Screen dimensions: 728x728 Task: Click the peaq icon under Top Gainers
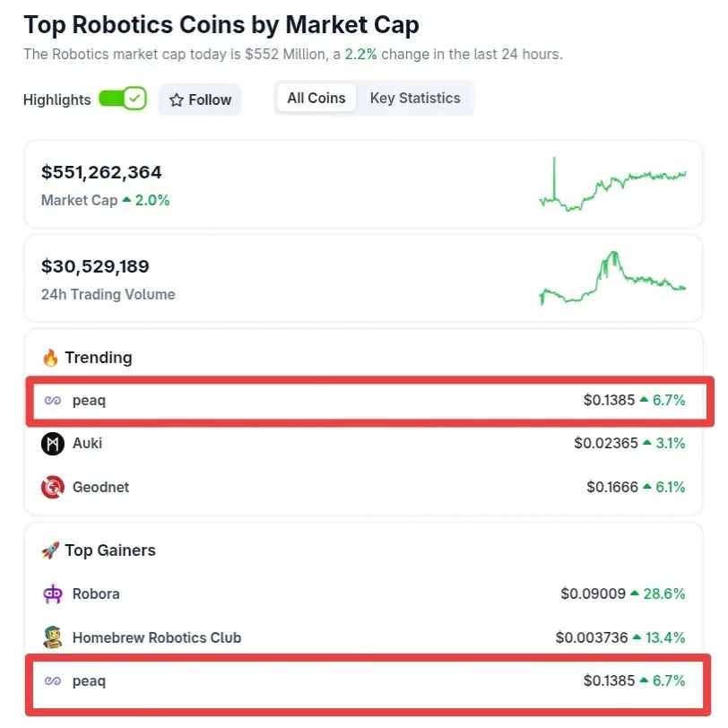click(53, 681)
